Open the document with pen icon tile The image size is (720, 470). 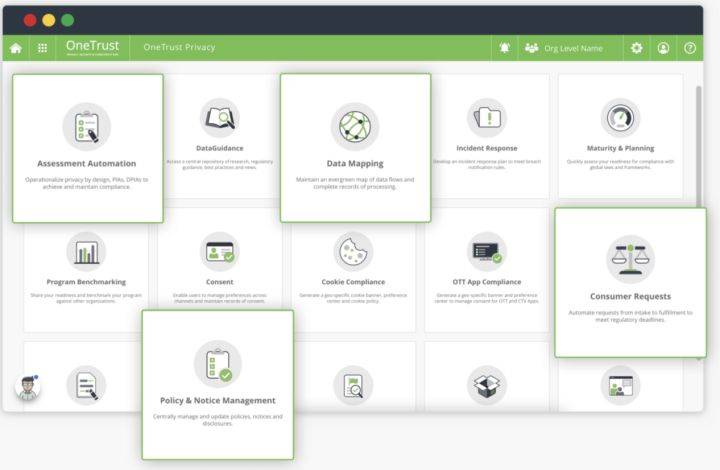[86, 385]
